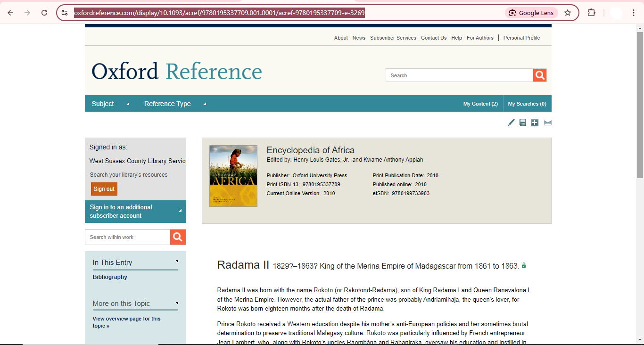Screen dimensions: 644x345
Task: Open Chrome's three-dot menu
Action: coord(634,13)
